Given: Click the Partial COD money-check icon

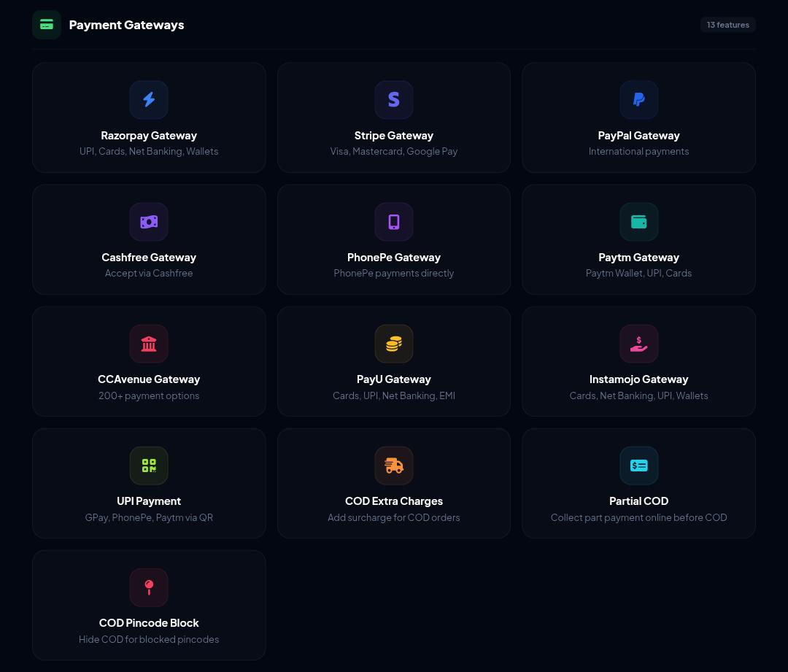Looking at the screenshot, I should pyautogui.click(x=638, y=466).
